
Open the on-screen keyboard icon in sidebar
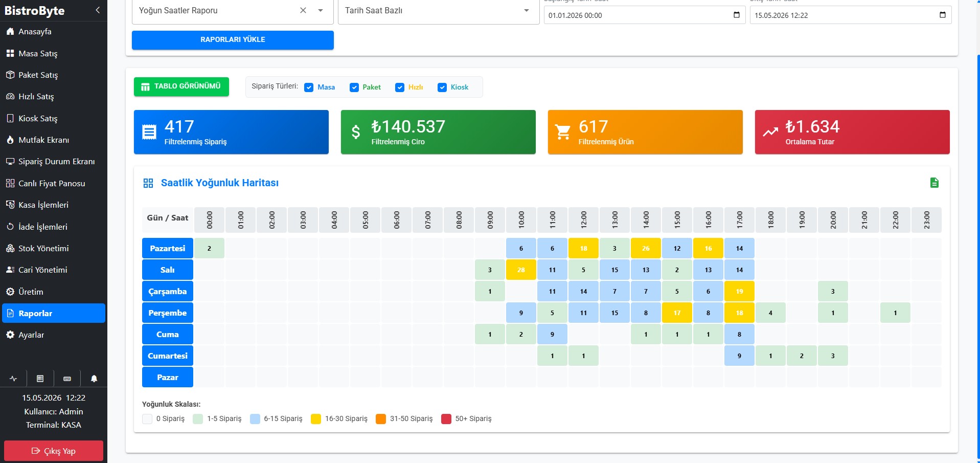click(67, 379)
